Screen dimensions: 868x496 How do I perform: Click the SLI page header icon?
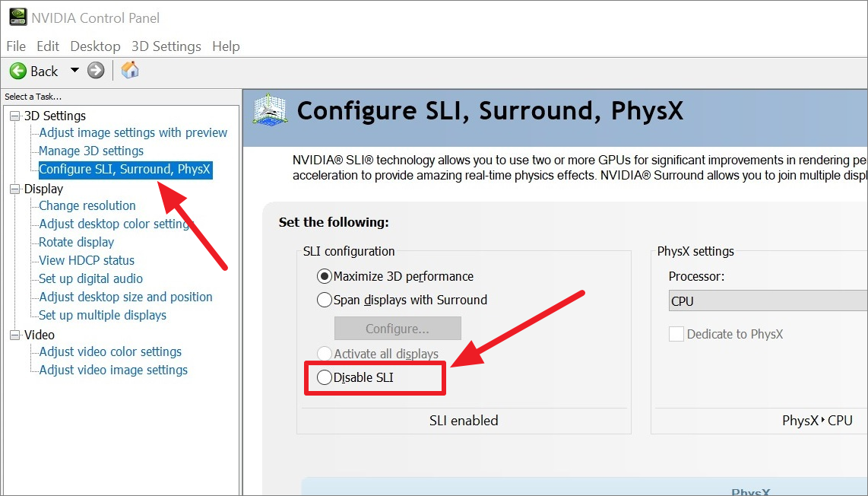click(x=270, y=110)
